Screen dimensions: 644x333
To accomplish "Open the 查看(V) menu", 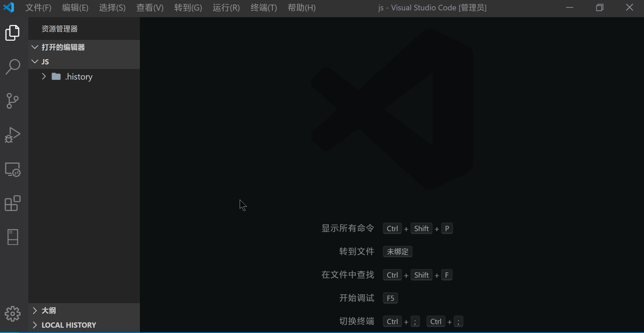I will [x=150, y=8].
